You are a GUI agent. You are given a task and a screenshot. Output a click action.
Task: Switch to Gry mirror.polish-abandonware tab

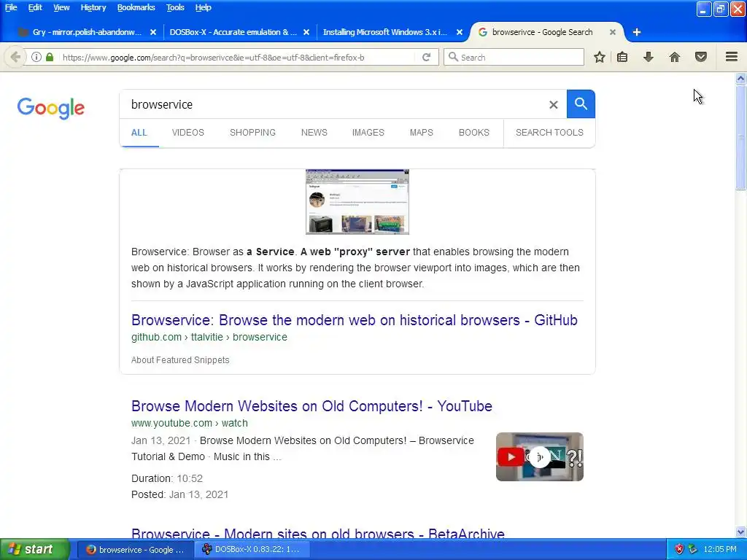(x=87, y=32)
